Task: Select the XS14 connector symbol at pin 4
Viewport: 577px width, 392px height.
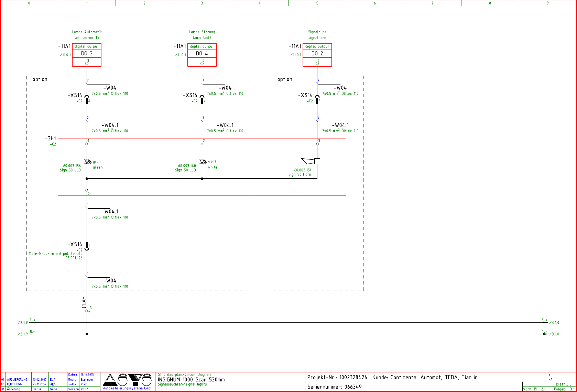Action: (317, 99)
